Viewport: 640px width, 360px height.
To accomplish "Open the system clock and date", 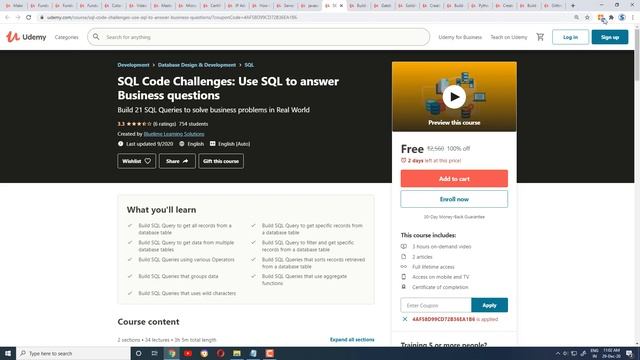I will coord(611,353).
